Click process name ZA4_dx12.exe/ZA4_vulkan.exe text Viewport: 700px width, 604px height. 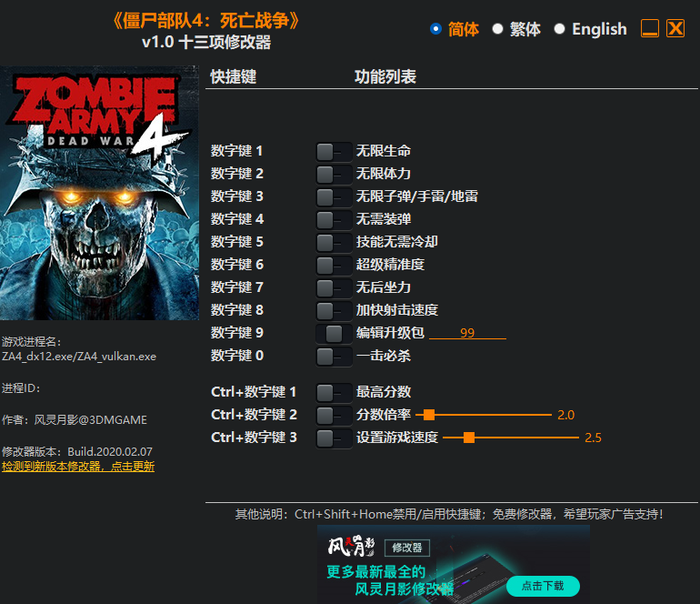79,357
